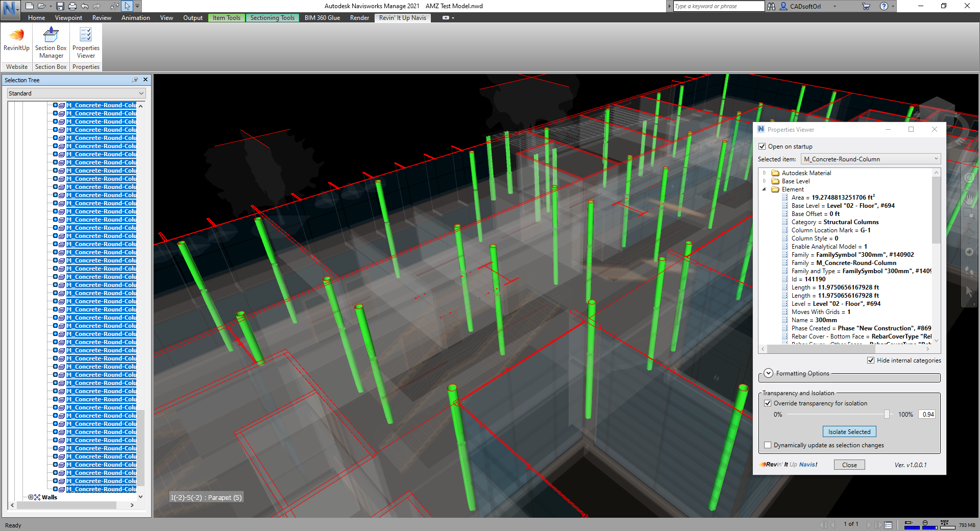Click the web server progress indicator icon
The height and width of the screenshot is (531, 980).
pos(948,525)
